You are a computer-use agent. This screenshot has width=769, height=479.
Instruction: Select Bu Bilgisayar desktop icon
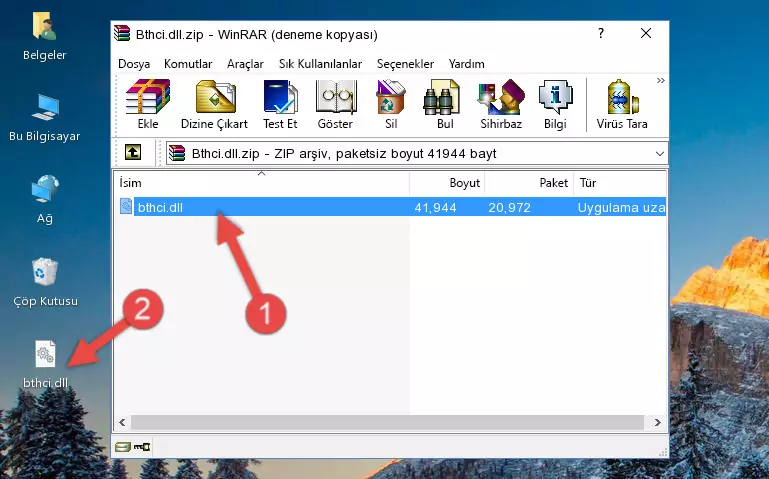tap(45, 118)
